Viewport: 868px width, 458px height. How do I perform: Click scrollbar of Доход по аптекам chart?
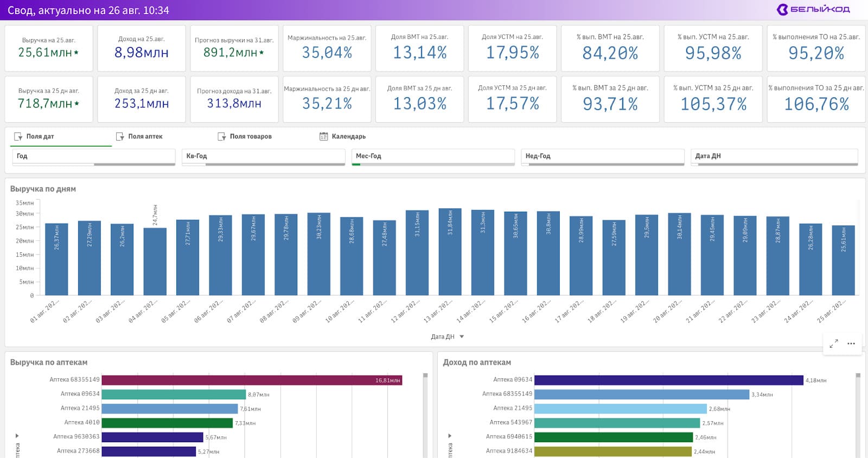tap(858, 415)
